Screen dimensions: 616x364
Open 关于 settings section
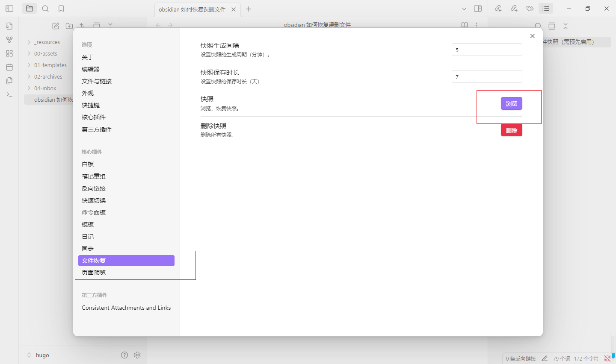pos(126,57)
